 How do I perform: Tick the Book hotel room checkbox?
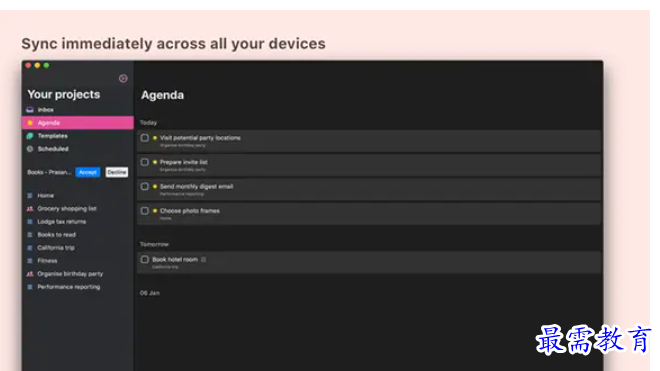(145, 259)
